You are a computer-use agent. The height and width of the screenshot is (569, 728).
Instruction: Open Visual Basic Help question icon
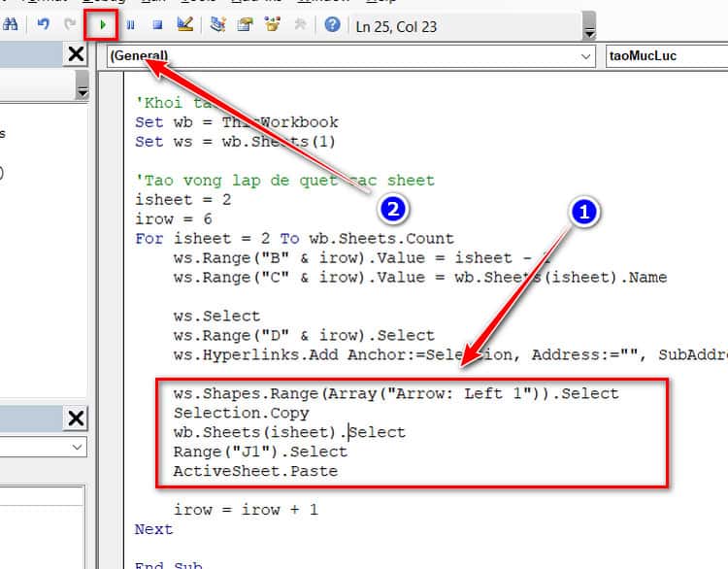click(332, 24)
